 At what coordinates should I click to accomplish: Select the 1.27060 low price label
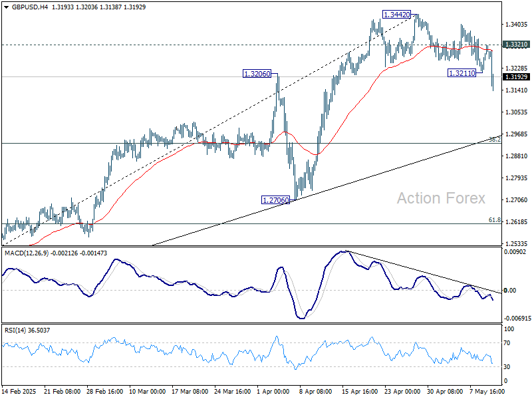[x=276, y=200]
